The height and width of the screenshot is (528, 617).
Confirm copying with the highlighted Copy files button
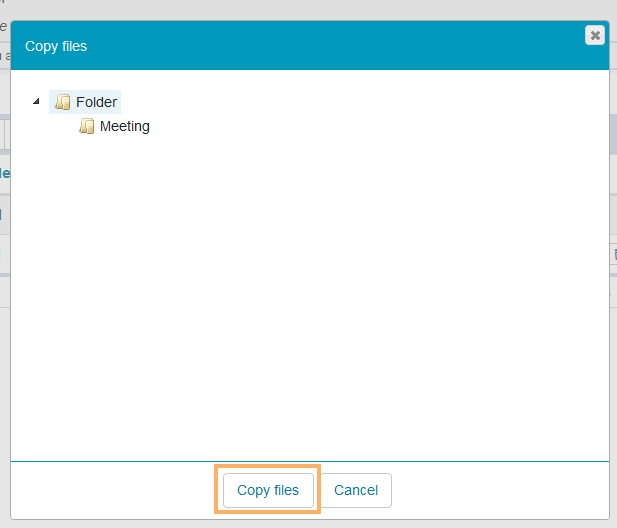268,490
